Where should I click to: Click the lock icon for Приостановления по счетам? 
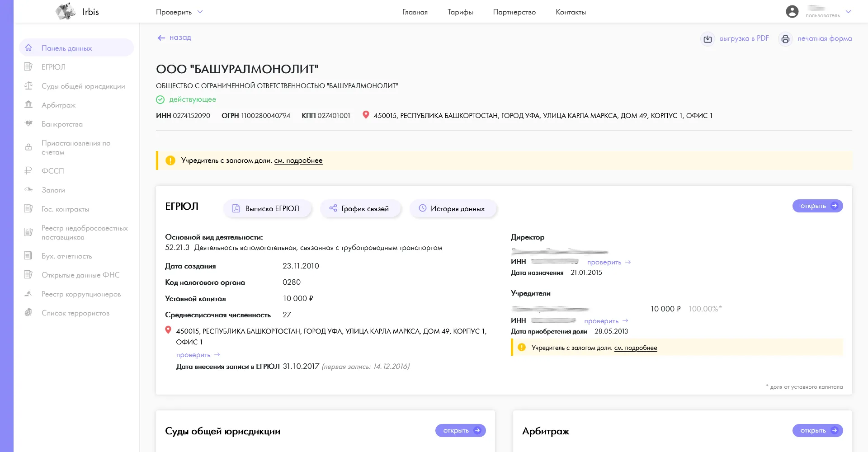coord(28,147)
